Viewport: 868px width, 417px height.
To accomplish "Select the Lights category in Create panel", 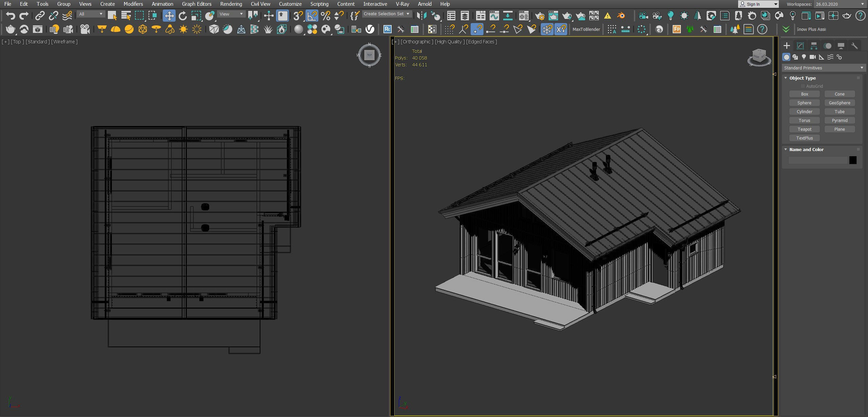I will tap(804, 57).
